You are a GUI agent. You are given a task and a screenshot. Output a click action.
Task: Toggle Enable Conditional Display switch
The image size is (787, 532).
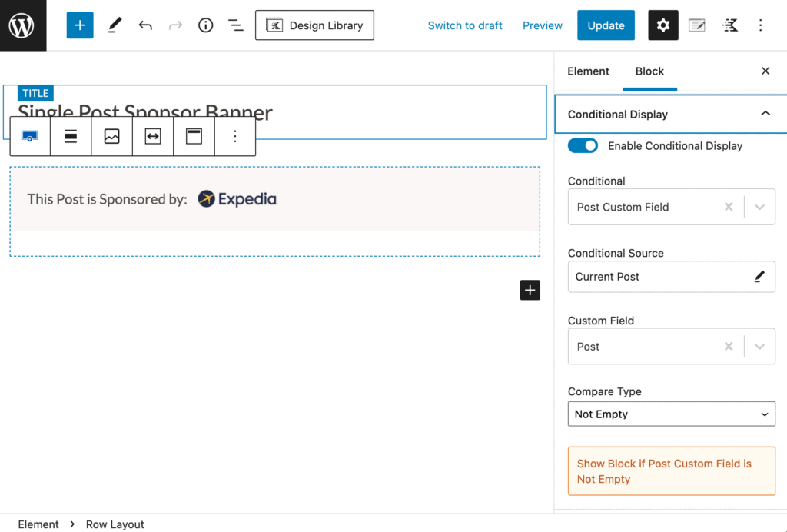[583, 145]
